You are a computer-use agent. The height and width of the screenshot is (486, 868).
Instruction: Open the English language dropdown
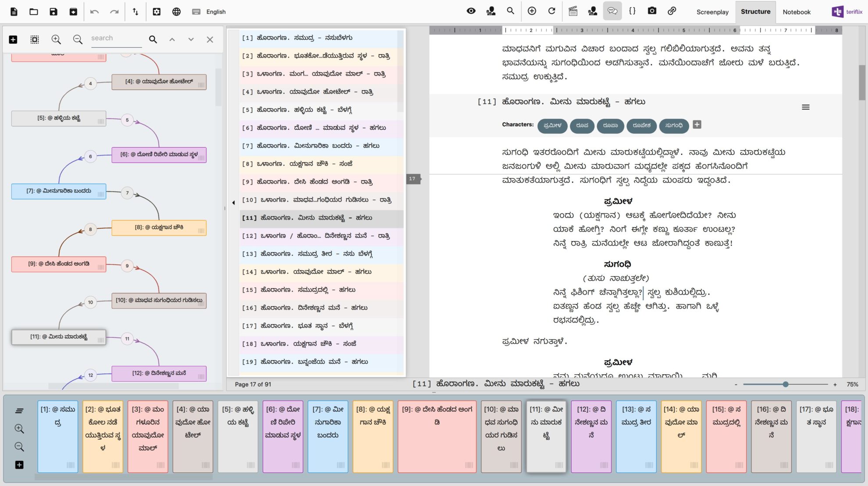pyautogui.click(x=215, y=12)
